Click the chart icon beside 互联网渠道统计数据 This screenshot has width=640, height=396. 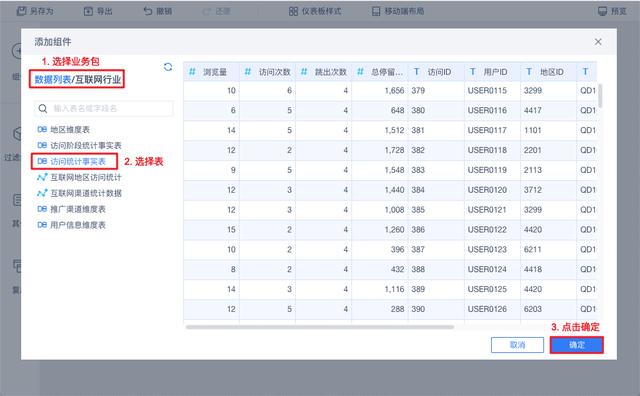point(42,193)
